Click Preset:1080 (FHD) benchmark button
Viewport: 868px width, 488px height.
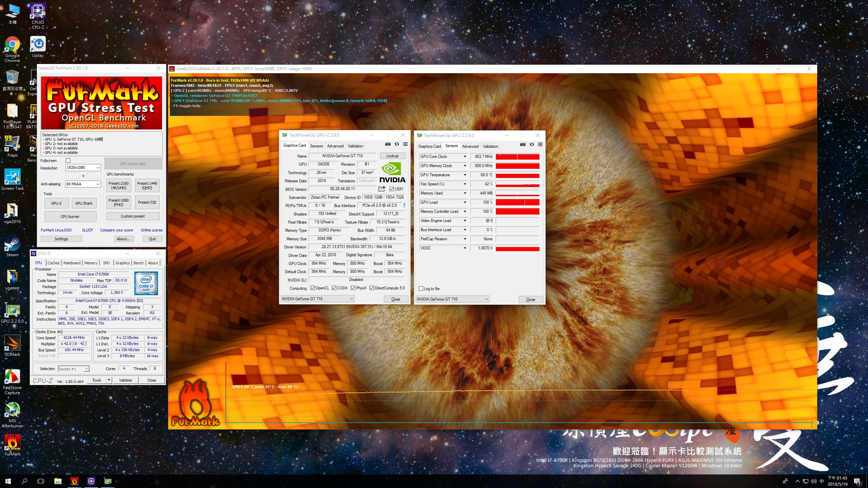pos(118,202)
